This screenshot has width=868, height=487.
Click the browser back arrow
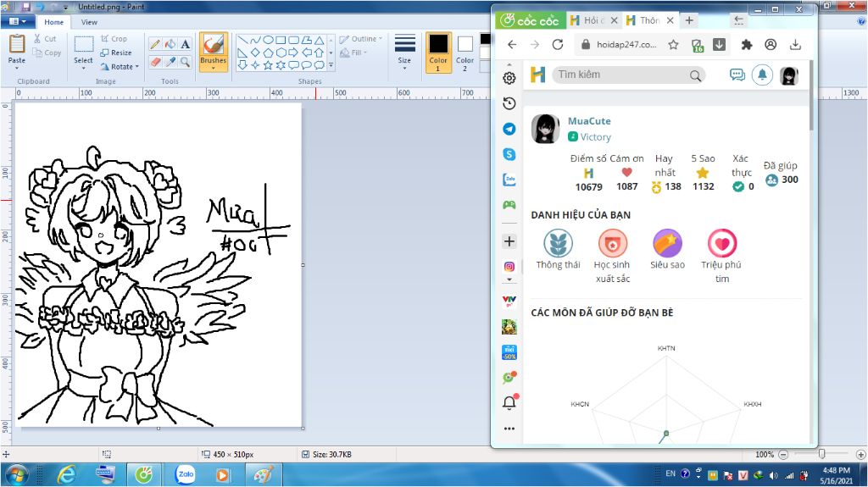[512, 45]
